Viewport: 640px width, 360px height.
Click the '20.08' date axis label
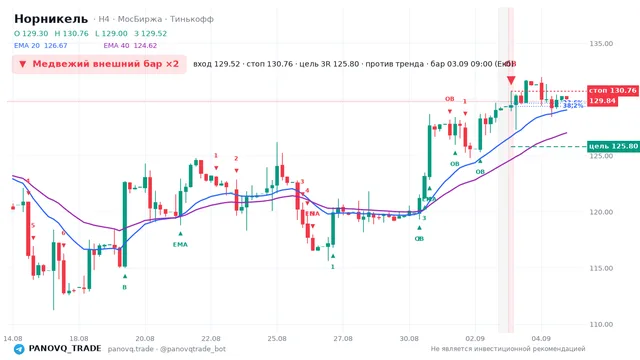pos(145,338)
